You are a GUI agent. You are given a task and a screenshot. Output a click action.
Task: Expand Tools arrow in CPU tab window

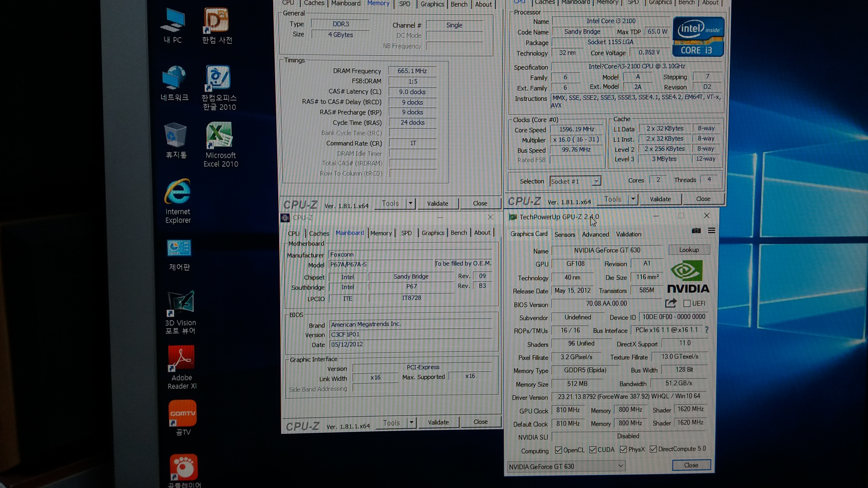(x=633, y=199)
